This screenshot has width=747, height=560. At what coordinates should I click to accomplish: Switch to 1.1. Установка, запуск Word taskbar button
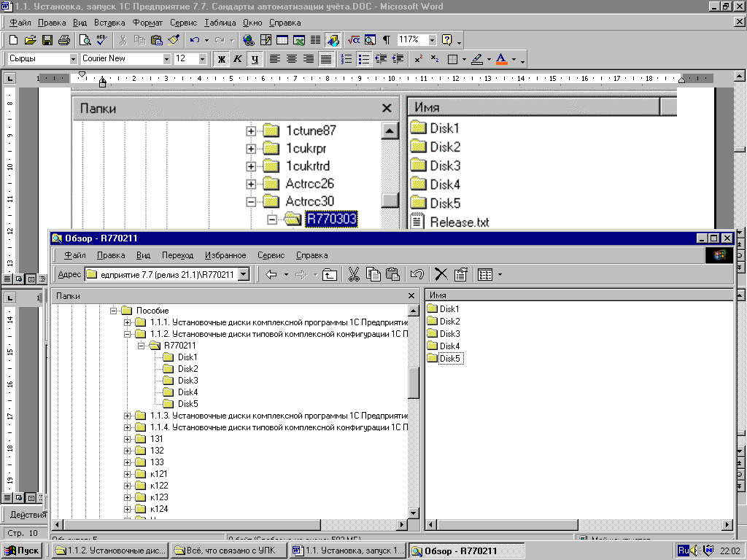pos(348,551)
